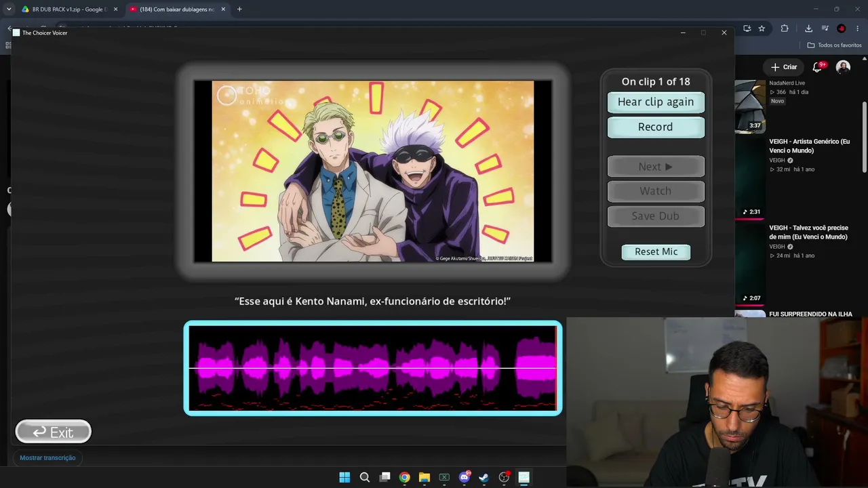Click the audio waveform display
The width and height of the screenshot is (868, 488).
pyautogui.click(x=373, y=368)
